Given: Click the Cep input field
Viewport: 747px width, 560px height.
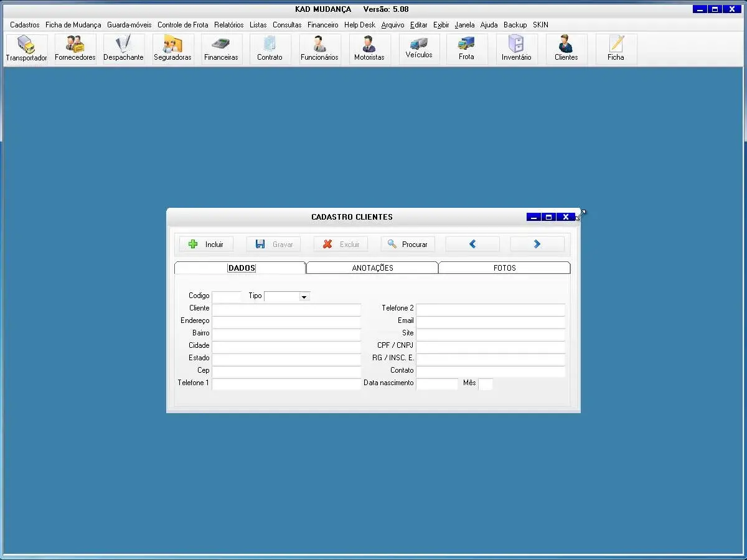Looking at the screenshot, I should pos(286,371).
